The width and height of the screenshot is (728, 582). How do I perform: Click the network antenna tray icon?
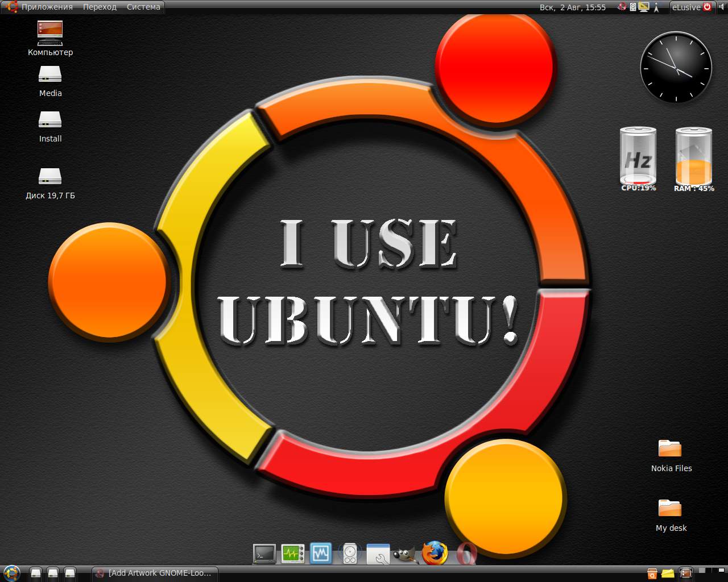click(x=656, y=7)
